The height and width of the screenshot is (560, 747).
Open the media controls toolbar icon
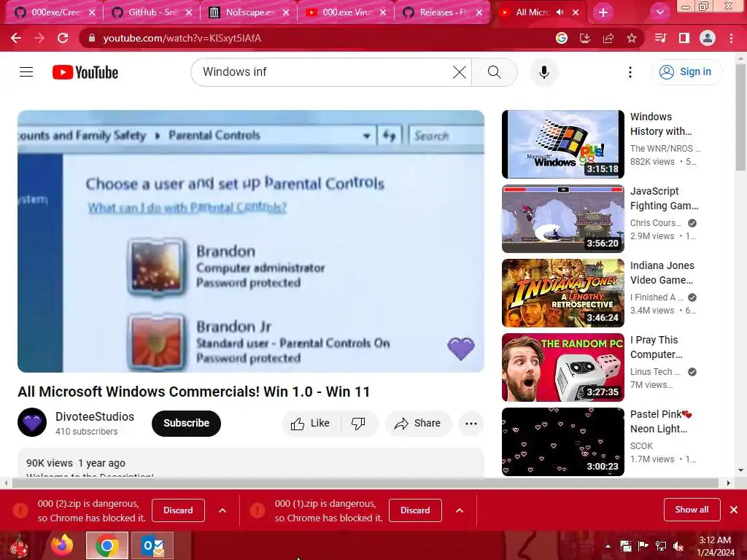coord(660,38)
